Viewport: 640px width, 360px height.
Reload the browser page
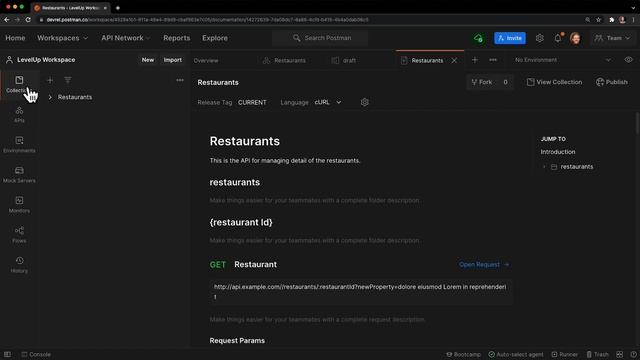tap(28, 20)
